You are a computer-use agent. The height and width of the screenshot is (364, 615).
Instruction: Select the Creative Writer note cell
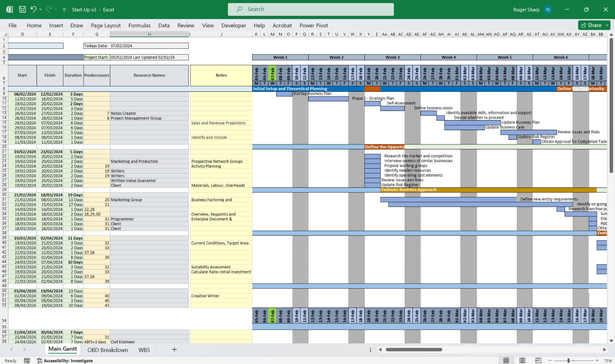click(x=221, y=296)
